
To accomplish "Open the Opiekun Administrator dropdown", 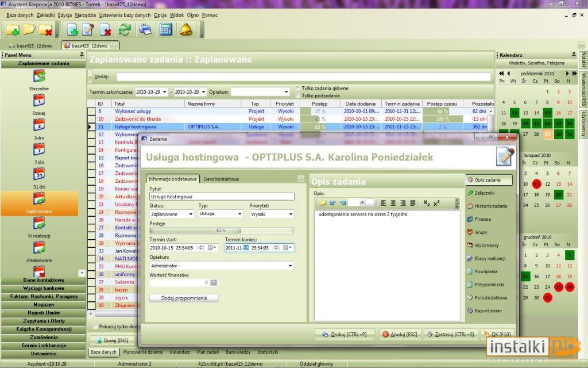I will [x=221, y=266].
